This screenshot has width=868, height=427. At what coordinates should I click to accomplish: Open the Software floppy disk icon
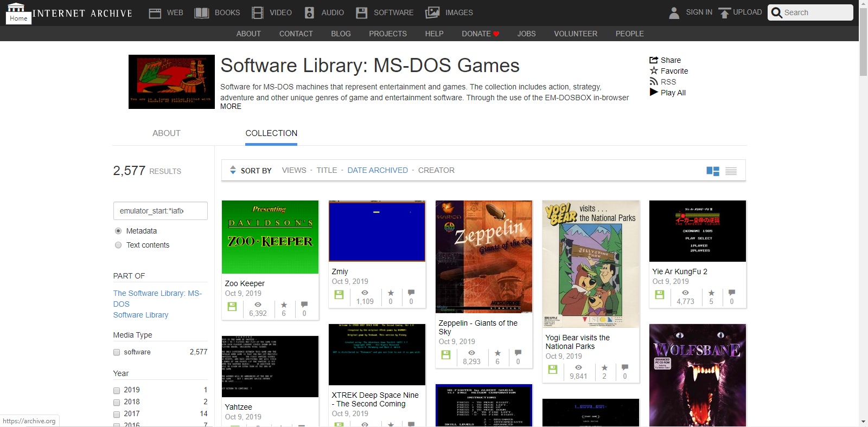click(361, 13)
